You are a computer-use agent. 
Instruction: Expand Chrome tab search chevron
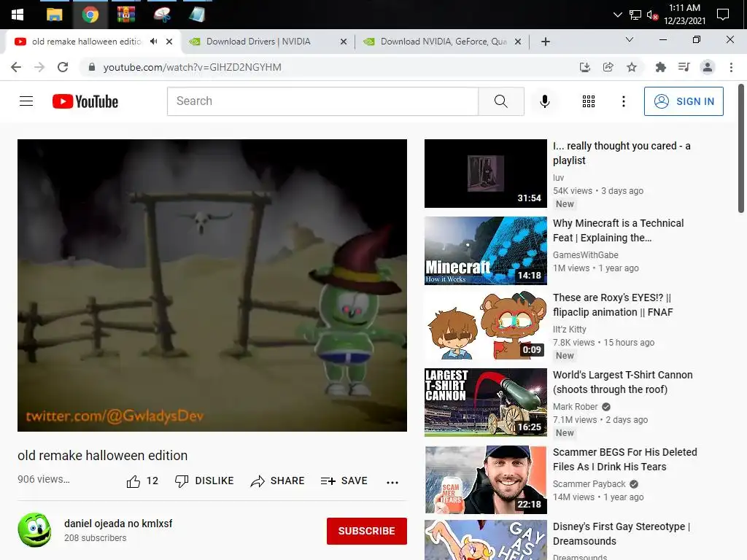[630, 39]
